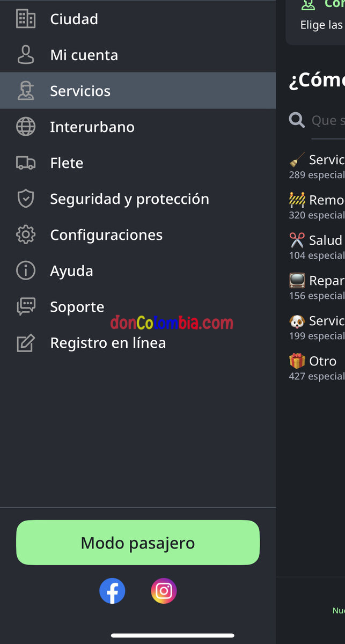Open the Mi cuenta profile icon
345x644 pixels.
tap(26, 55)
